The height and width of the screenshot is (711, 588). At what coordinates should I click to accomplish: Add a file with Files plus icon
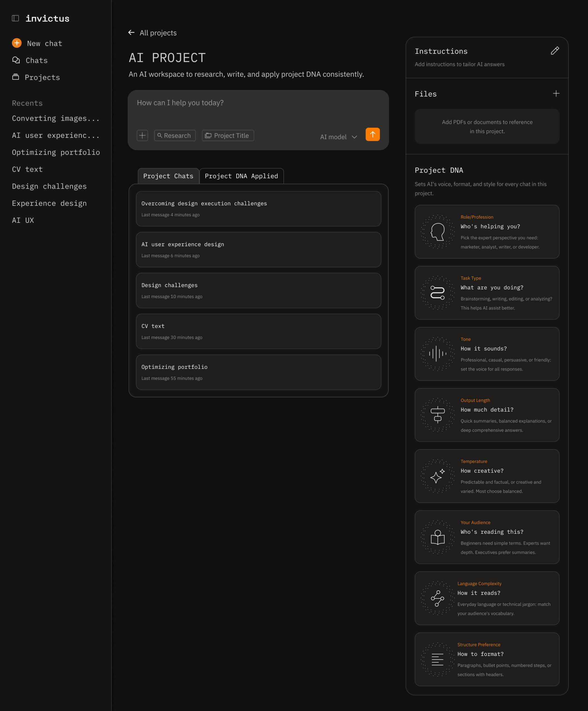556,93
